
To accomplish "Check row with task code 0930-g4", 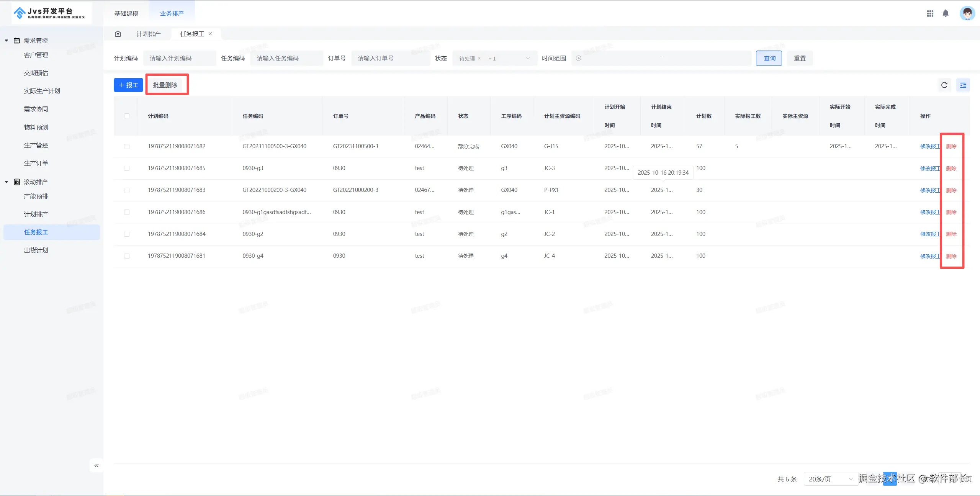I will point(127,256).
